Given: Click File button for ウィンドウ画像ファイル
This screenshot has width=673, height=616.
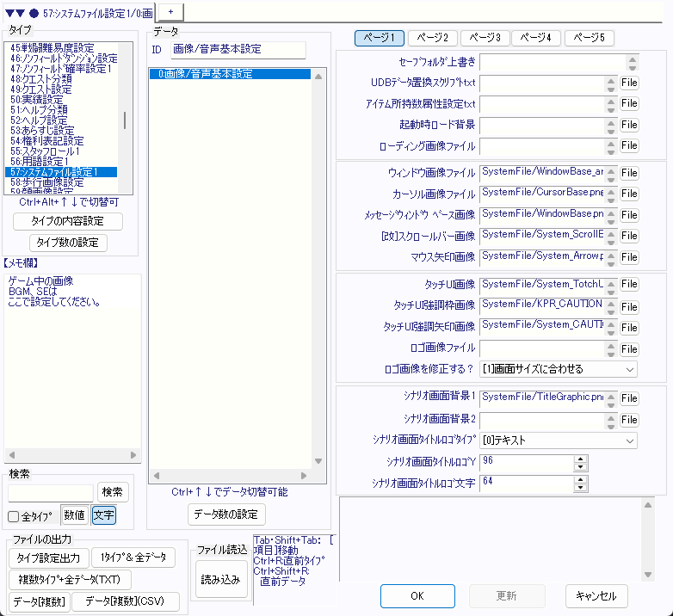Looking at the screenshot, I should 629,173.
